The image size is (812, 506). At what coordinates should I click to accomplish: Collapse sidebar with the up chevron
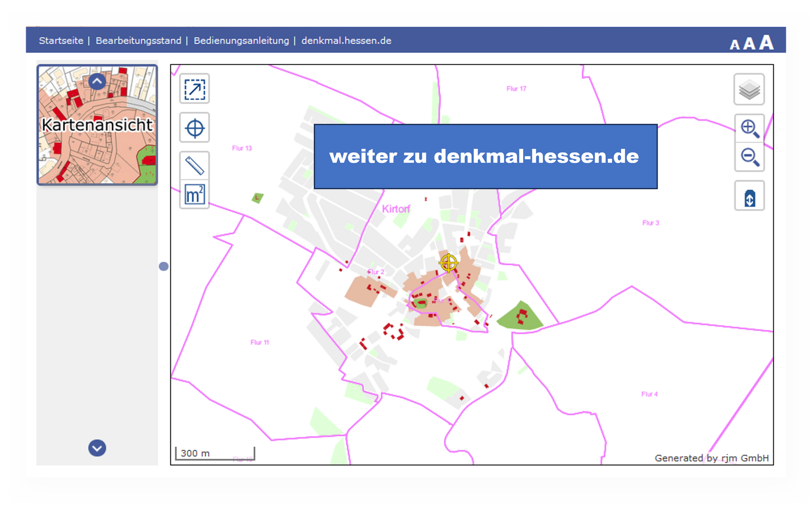[97, 81]
